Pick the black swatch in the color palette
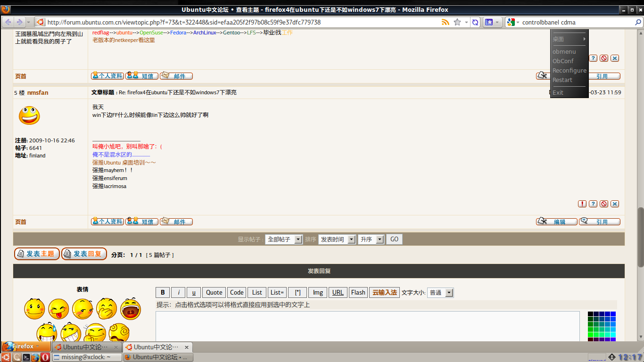This screenshot has height=362, width=644. (590, 314)
